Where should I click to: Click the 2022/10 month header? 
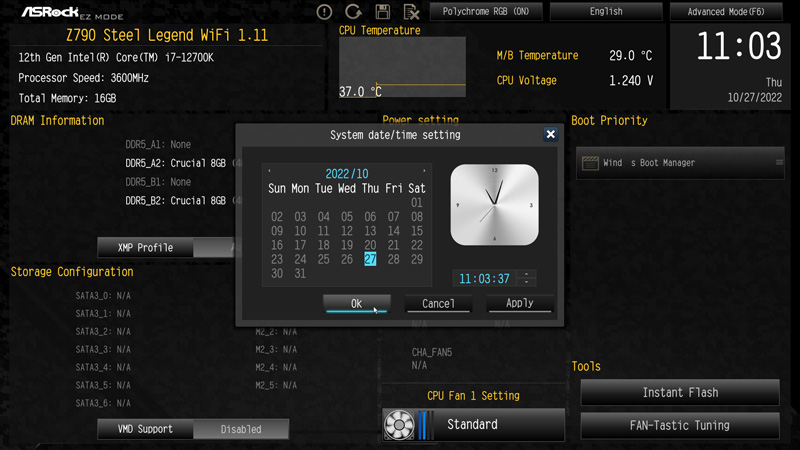pos(347,173)
